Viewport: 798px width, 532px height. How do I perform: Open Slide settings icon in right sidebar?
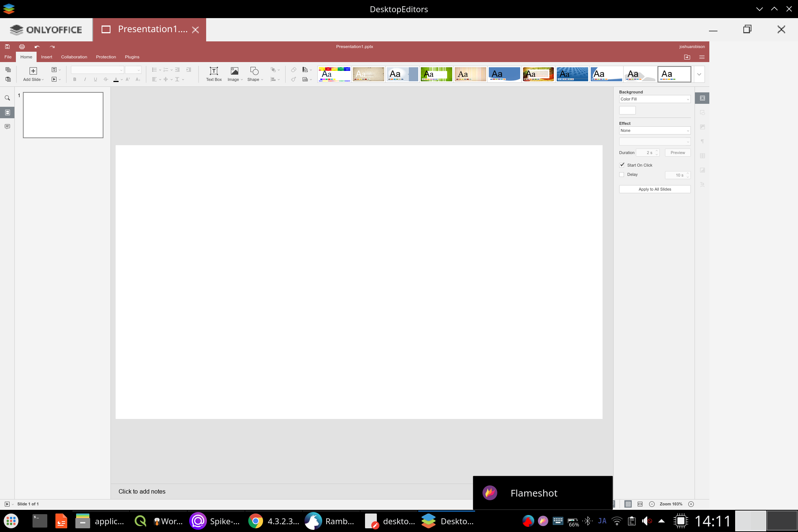pyautogui.click(x=702, y=98)
